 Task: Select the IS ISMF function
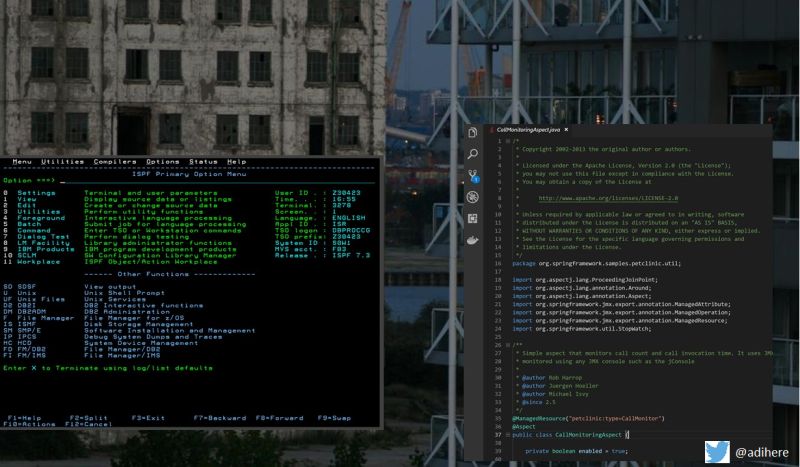[20, 324]
